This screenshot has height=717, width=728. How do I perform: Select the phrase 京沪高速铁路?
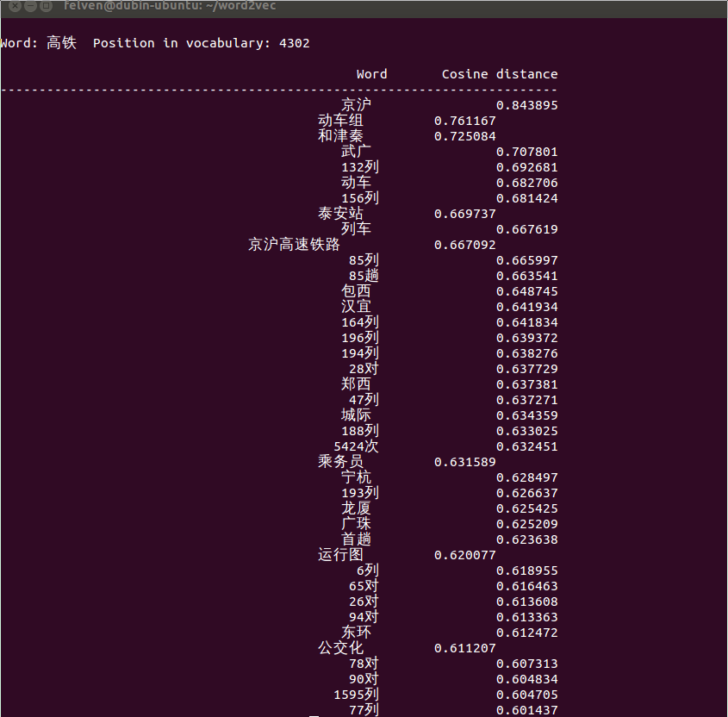click(294, 245)
